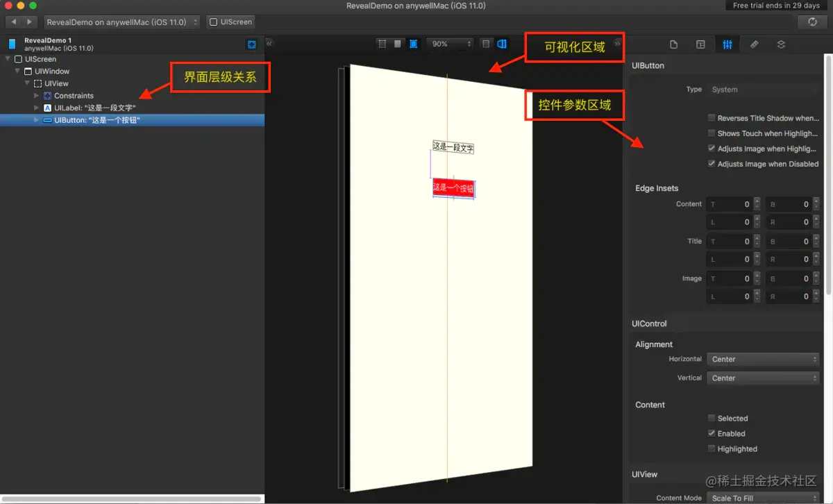
Task: Expand the Constraints node triangle
Action: pyautogui.click(x=37, y=96)
